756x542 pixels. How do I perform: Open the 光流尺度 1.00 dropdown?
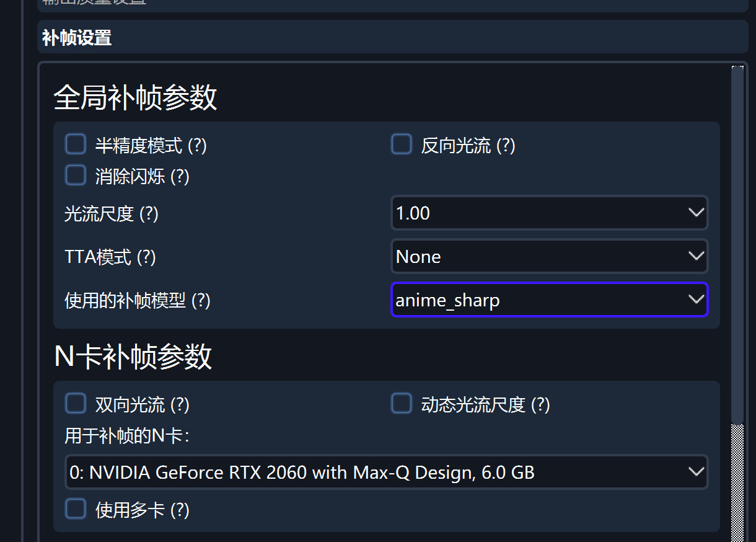click(549, 213)
